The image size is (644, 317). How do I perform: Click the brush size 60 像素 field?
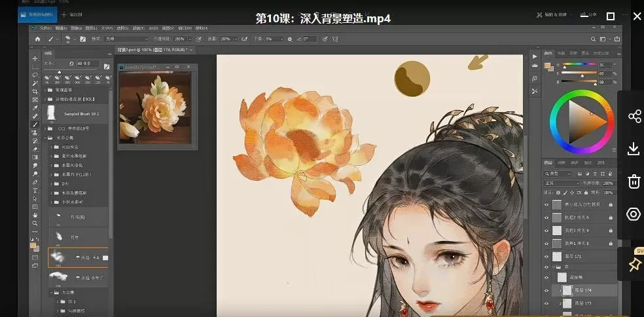[88, 64]
